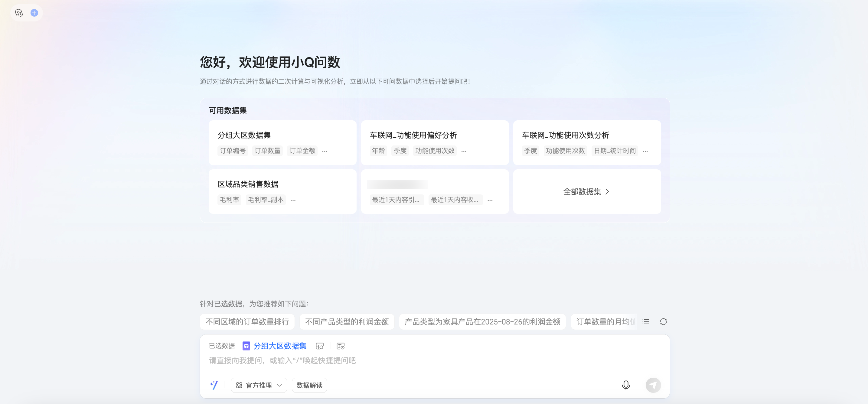The image size is (868, 404).
Task: Select the 车联网_功能使用次数分析 dataset card
Action: (587, 142)
